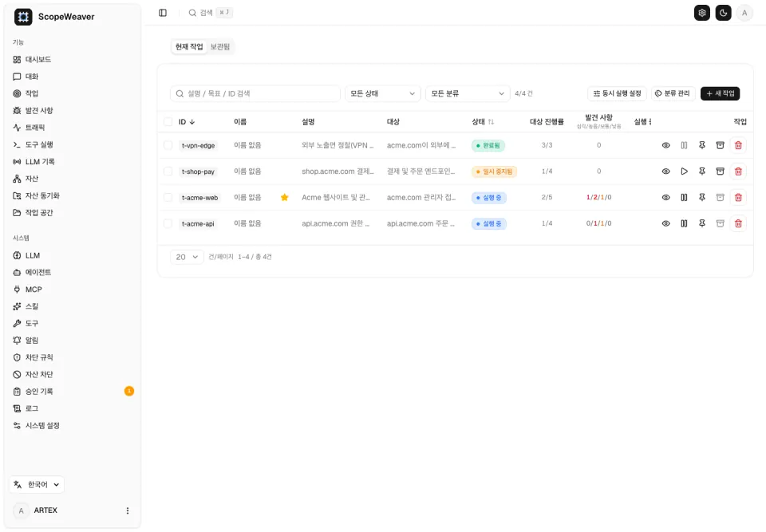The image size is (766, 532).
Task: Open 시스템 설정 in the sidebar
Action: tap(73, 425)
